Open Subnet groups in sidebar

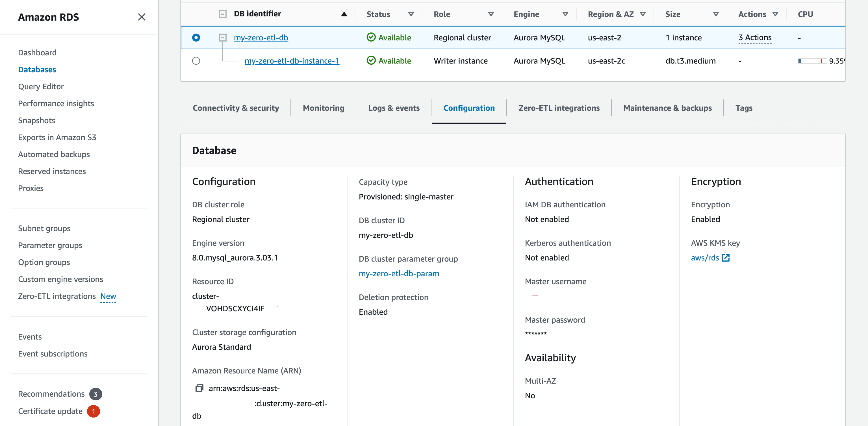pos(44,228)
